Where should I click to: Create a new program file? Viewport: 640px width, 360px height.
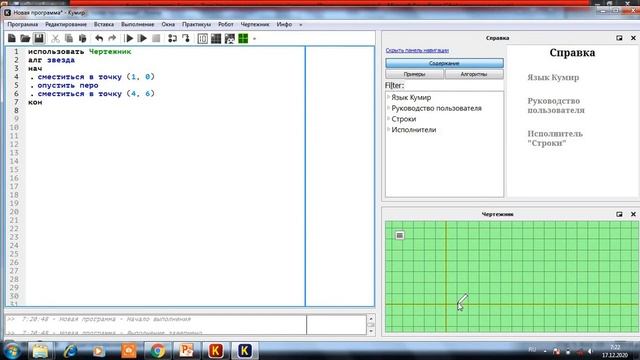click(11, 39)
